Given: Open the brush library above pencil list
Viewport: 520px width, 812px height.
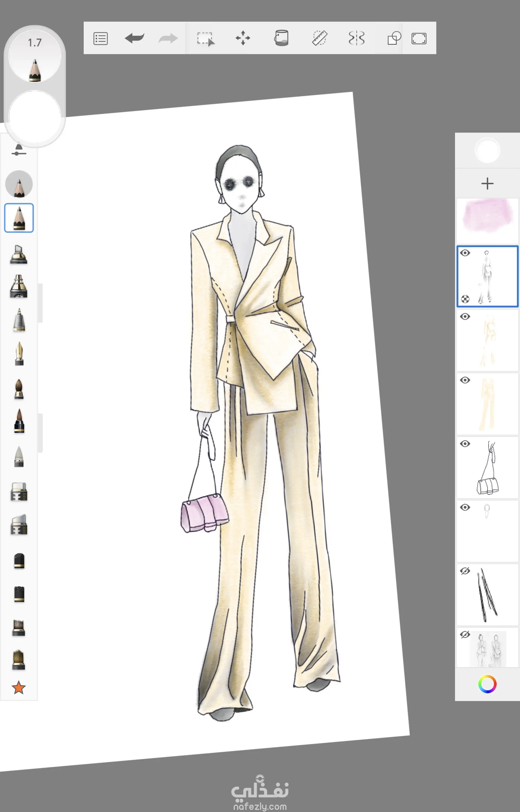Looking at the screenshot, I should coord(19,150).
